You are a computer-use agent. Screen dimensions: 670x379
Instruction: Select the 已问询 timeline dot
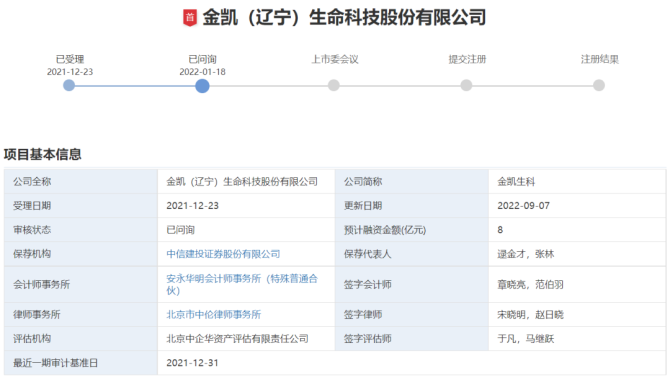pos(202,86)
